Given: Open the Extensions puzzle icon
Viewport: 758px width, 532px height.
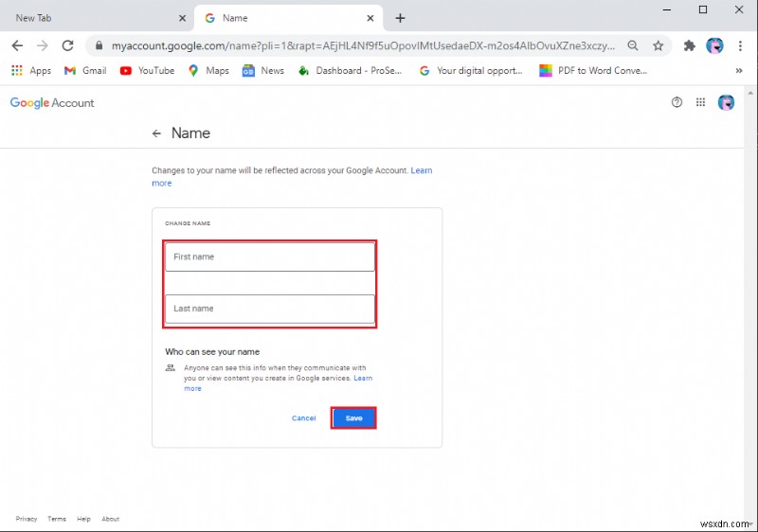Looking at the screenshot, I should click(690, 45).
